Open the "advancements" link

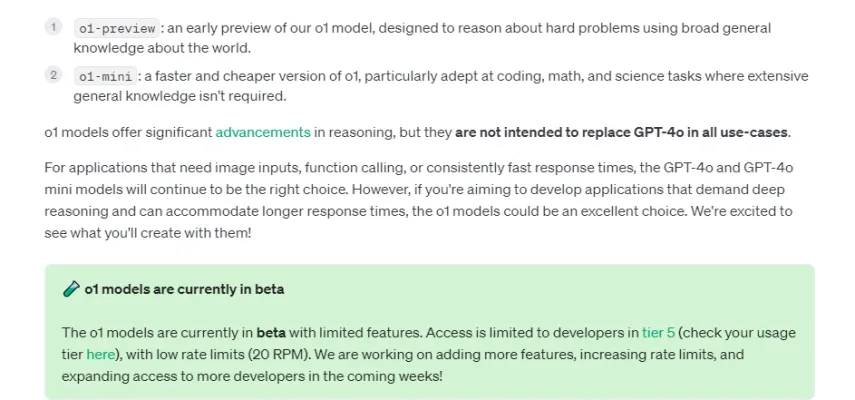pos(263,132)
